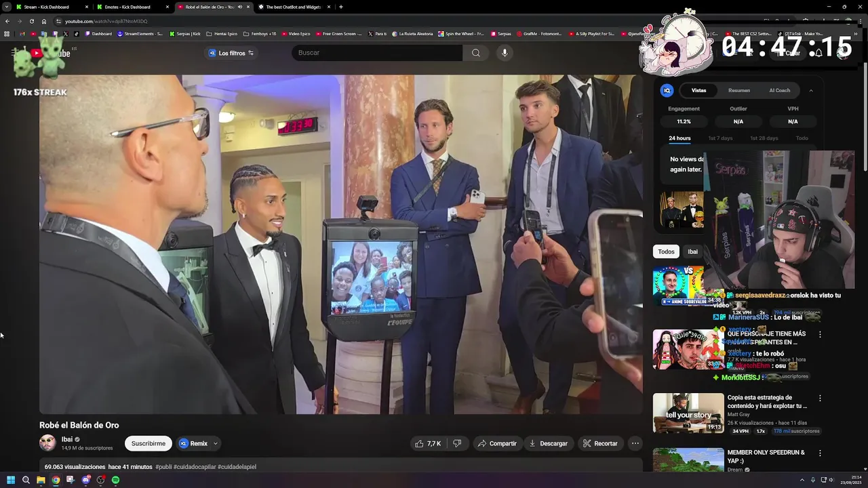Screen dimensions: 868x488
Task: Reload the page with the refresh icon
Action: tap(31, 21)
